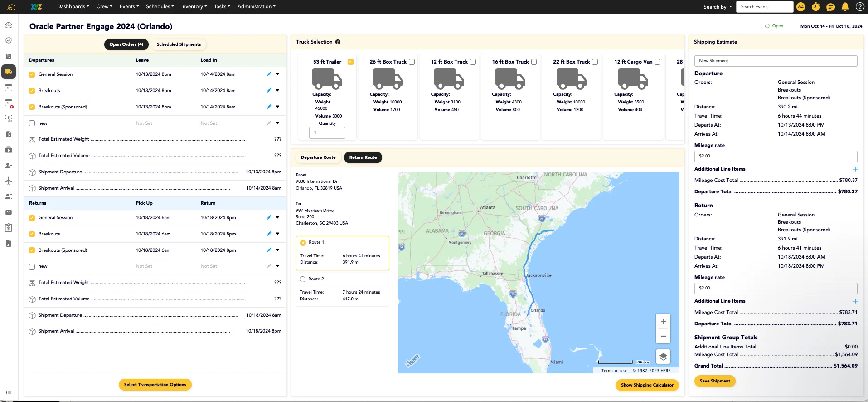Open the map Terms of use link

coord(614,371)
